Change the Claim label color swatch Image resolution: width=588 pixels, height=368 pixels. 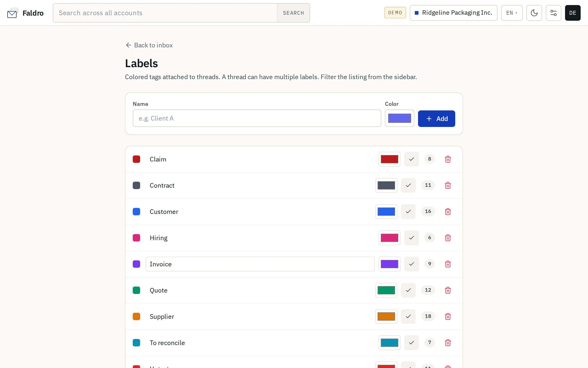[389, 159]
